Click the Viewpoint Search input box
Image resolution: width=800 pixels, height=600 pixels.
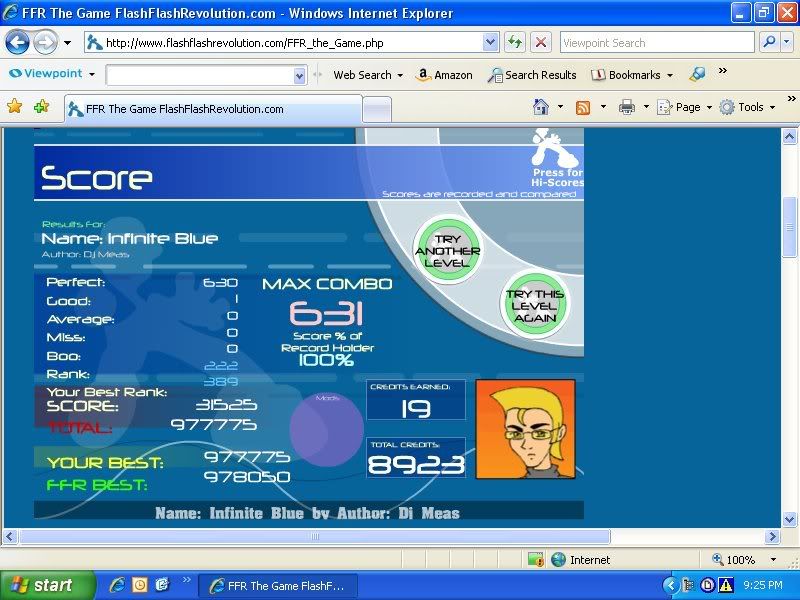coord(655,43)
